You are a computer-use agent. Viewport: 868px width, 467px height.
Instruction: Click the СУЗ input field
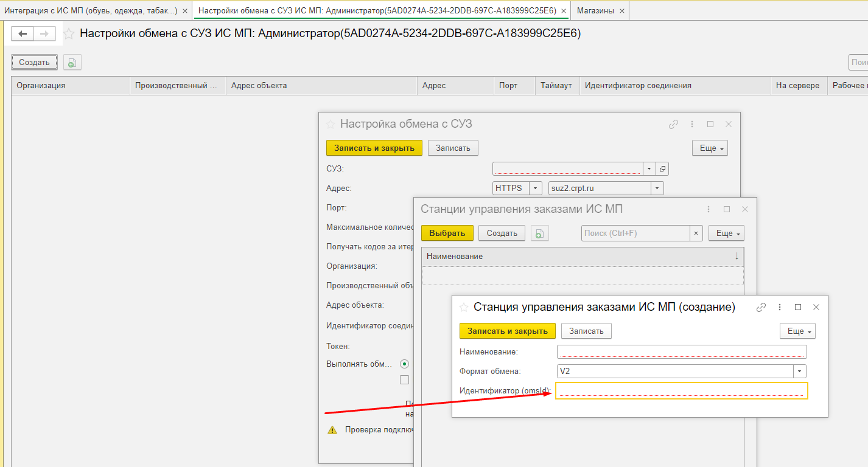568,168
